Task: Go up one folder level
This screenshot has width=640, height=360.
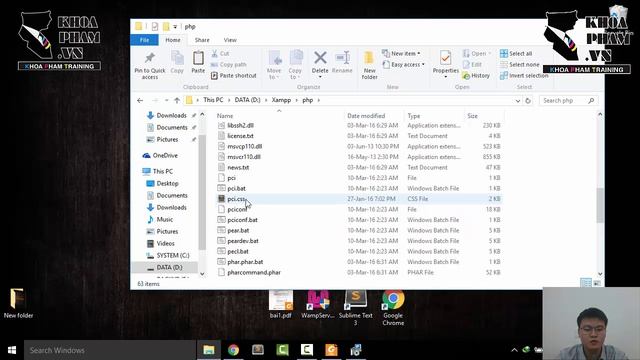Action: tap(177, 100)
